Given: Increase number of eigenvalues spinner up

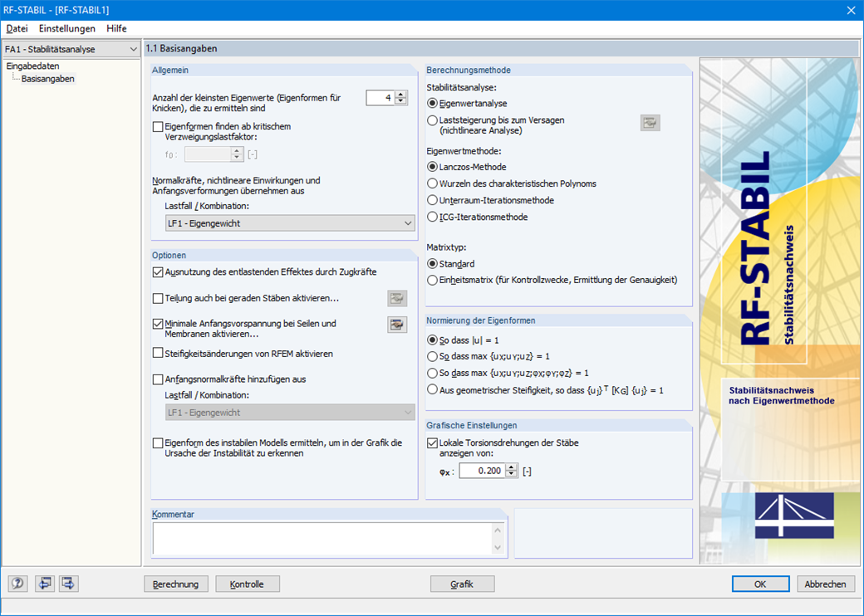Looking at the screenshot, I should (x=401, y=94).
